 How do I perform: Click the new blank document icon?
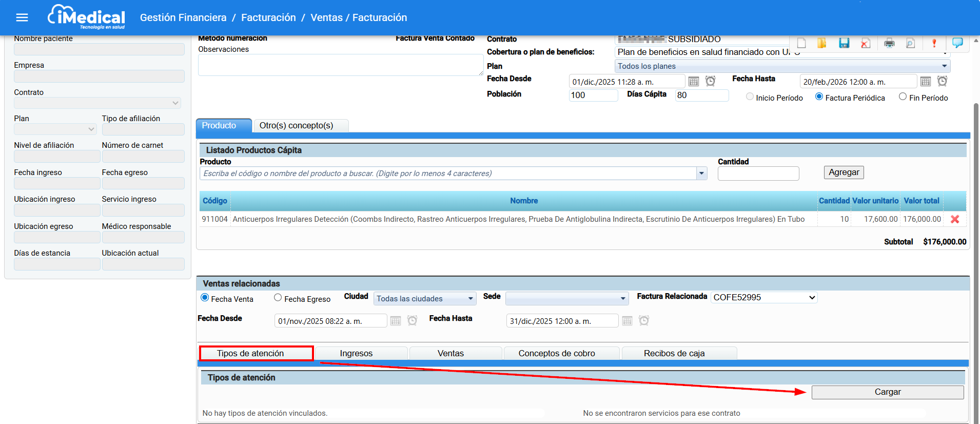pyautogui.click(x=801, y=43)
